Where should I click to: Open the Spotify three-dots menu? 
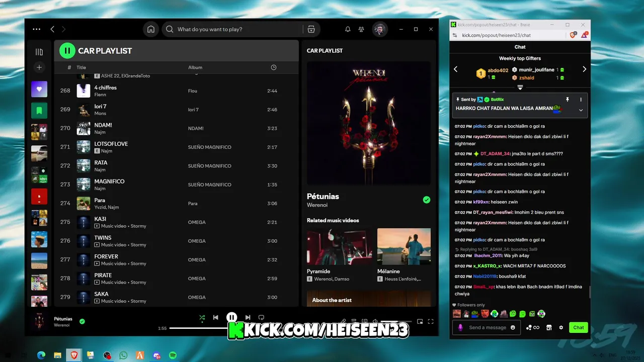coord(36,29)
